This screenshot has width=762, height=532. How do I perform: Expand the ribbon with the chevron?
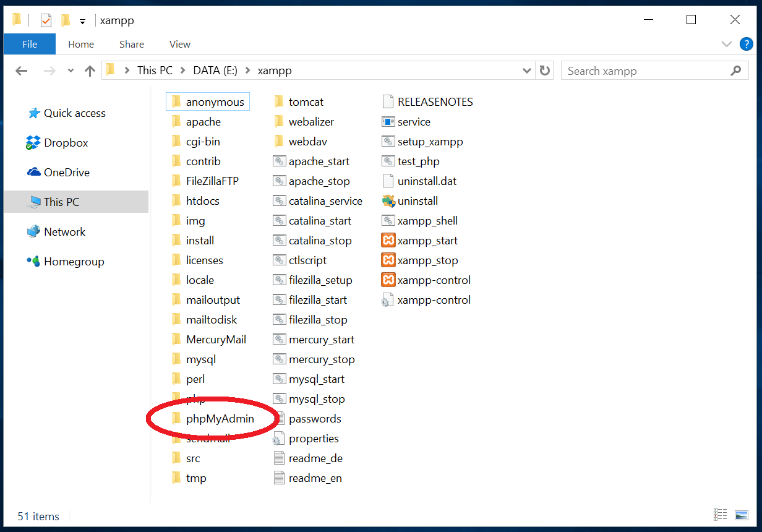[x=727, y=44]
